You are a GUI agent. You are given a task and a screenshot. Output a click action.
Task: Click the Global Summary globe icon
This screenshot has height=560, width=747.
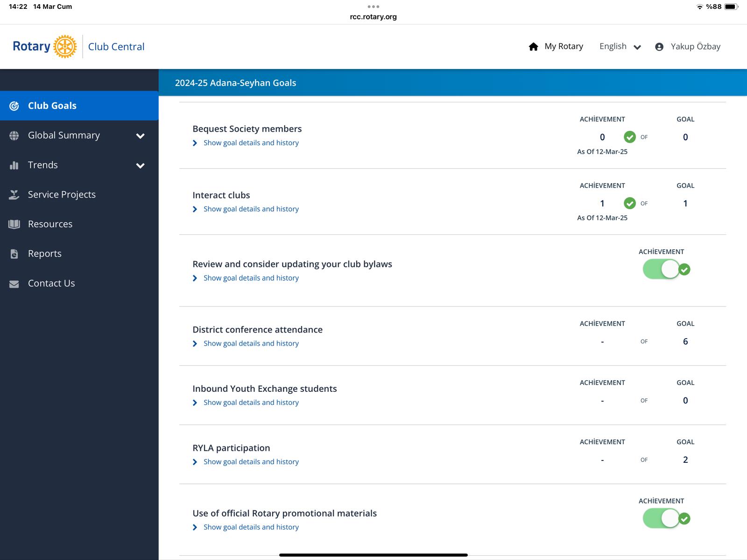[14, 135]
